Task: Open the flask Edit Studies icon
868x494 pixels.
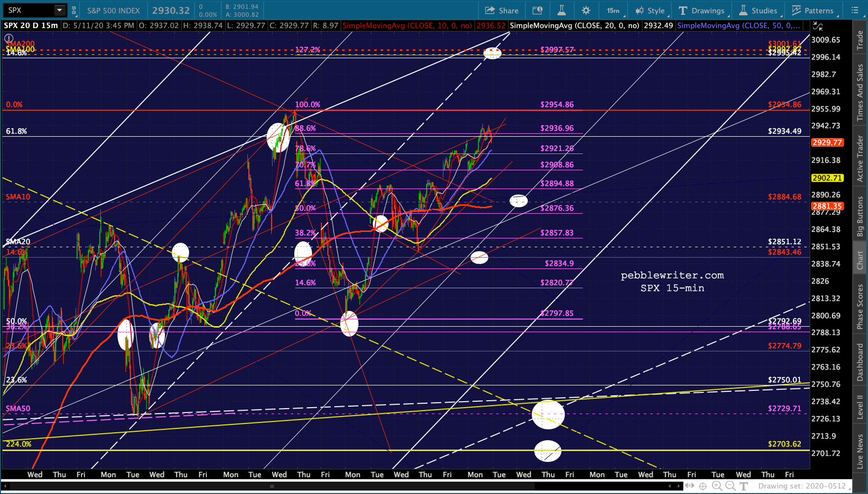Action: (561, 10)
